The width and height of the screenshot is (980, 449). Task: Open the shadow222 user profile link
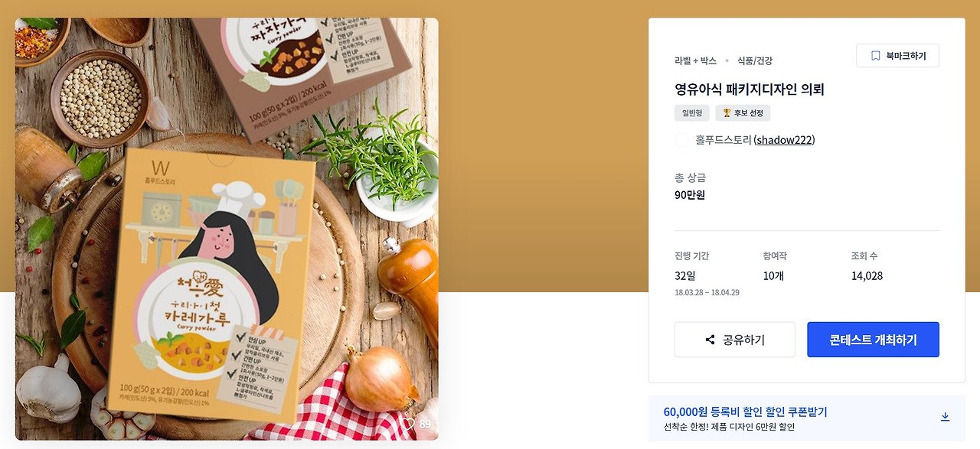pos(784,140)
